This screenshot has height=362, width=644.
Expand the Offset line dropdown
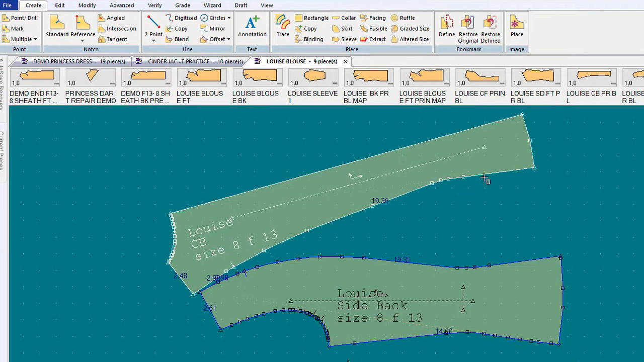228,39
